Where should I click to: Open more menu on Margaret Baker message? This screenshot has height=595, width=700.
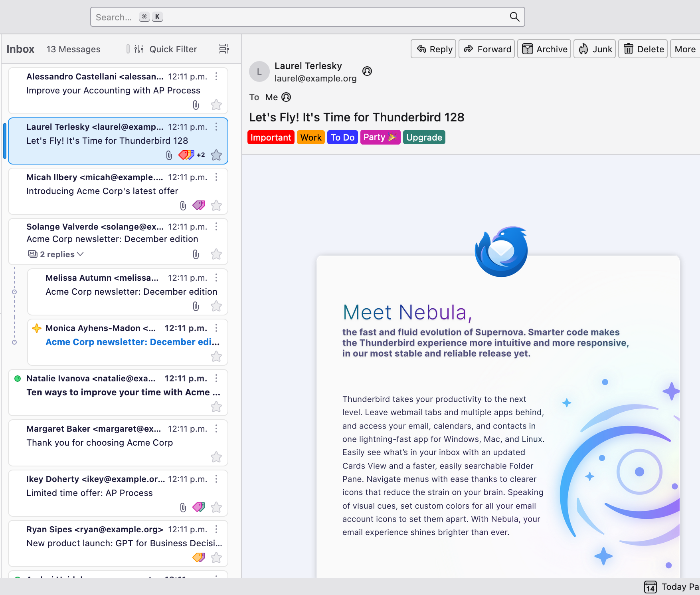click(x=216, y=428)
